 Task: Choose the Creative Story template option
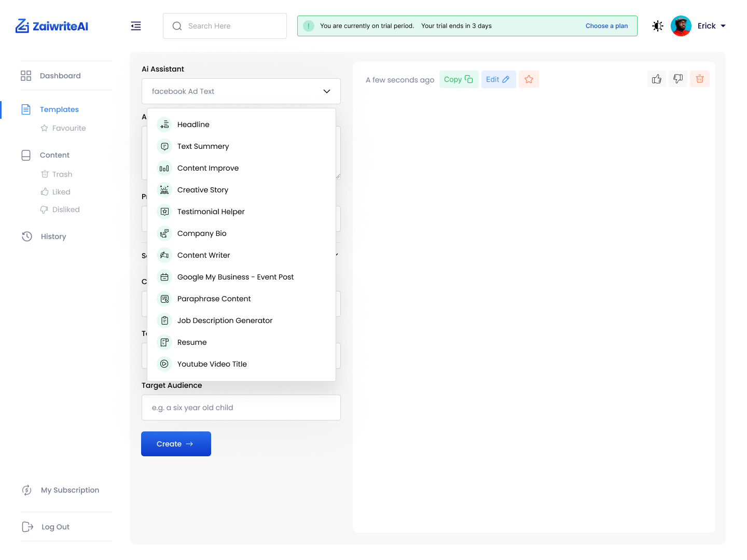(x=203, y=190)
